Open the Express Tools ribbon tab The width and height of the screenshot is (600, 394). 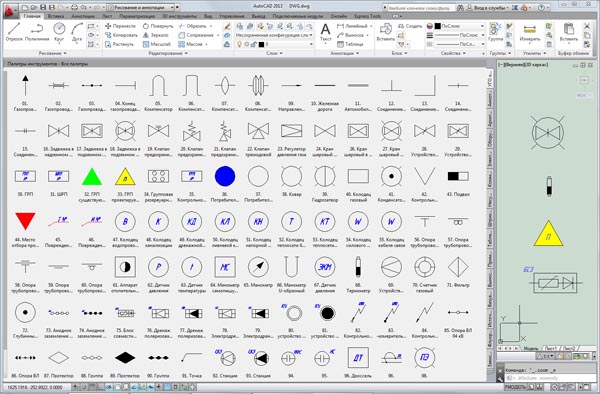[367, 16]
